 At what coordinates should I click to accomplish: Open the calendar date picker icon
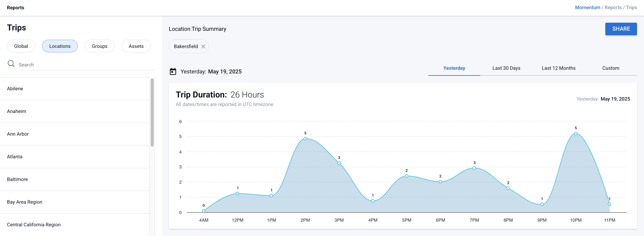tap(173, 71)
